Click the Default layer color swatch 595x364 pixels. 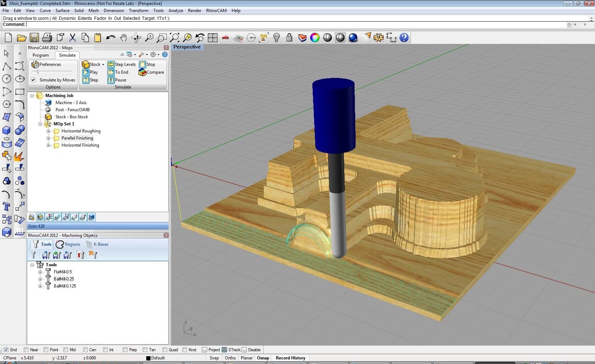click(148, 358)
